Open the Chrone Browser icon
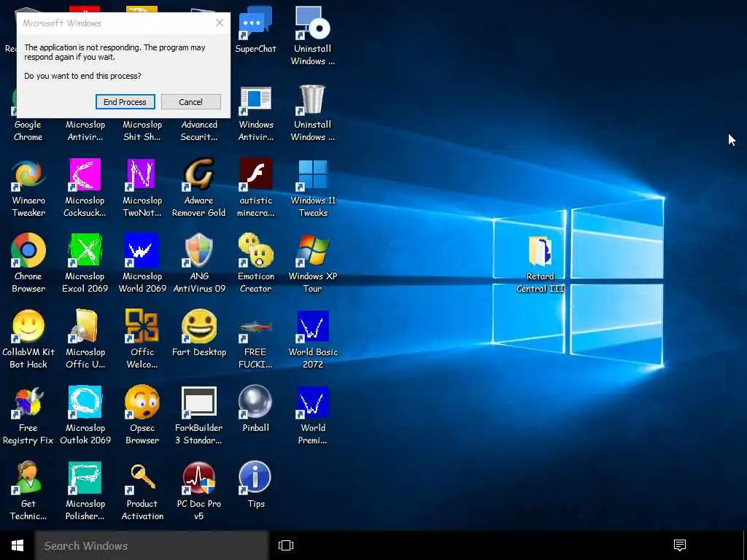747x560 pixels. 28,263
